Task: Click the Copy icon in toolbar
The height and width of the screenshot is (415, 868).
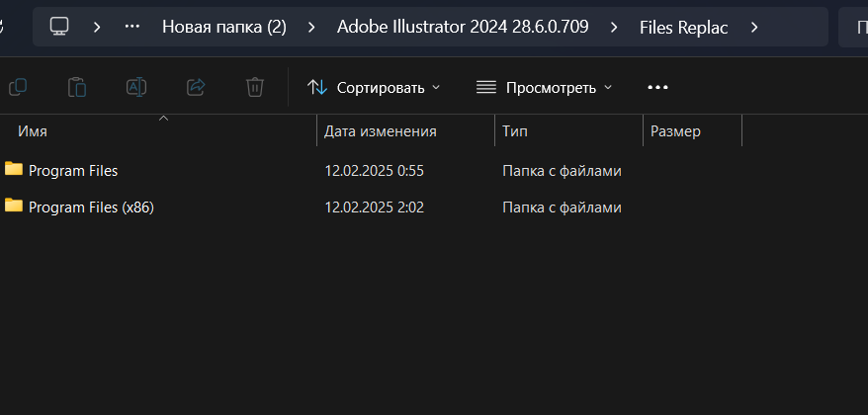Action: (x=18, y=87)
